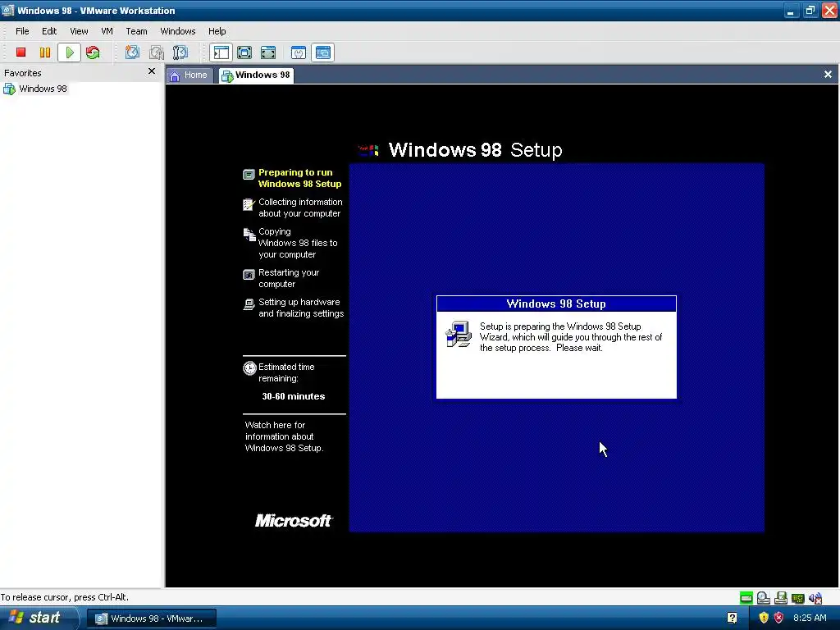Click the red Power Off toolbar button
The width and height of the screenshot is (840, 630).
coord(21,52)
